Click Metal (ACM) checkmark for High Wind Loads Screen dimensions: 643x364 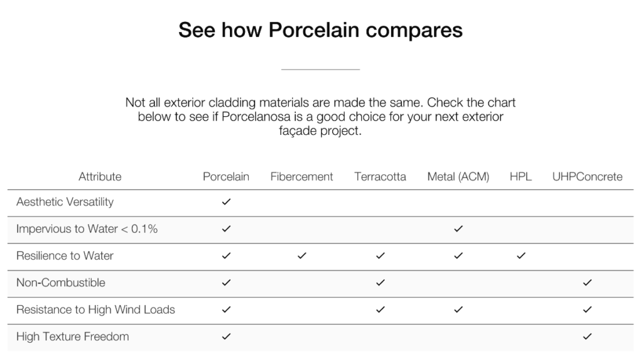(x=458, y=309)
